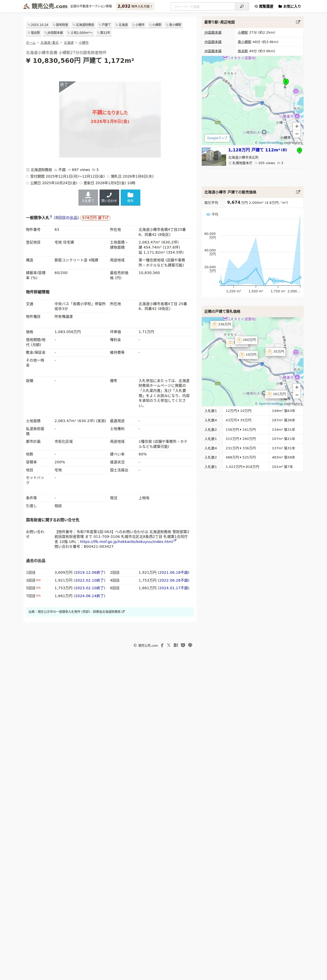Select the 築32年 tag
The width and height of the screenshot is (327, 980).
(x=104, y=33)
